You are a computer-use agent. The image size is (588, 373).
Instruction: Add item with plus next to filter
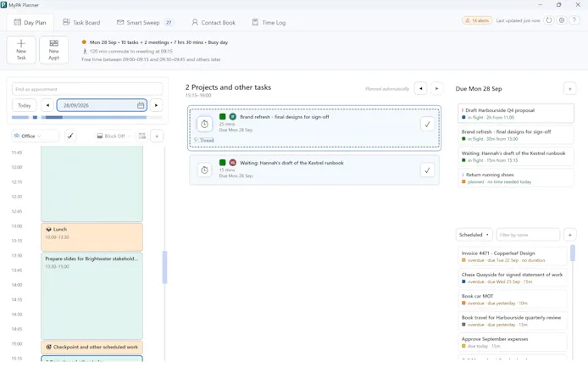point(570,235)
